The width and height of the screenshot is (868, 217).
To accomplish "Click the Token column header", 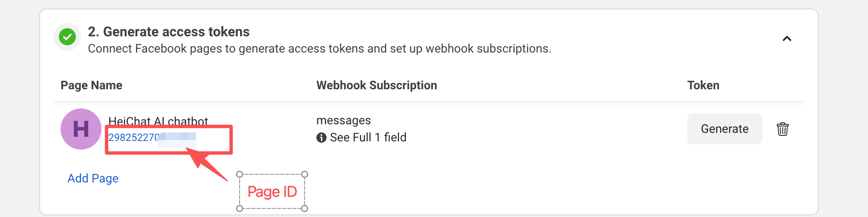I will click(x=703, y=85).
